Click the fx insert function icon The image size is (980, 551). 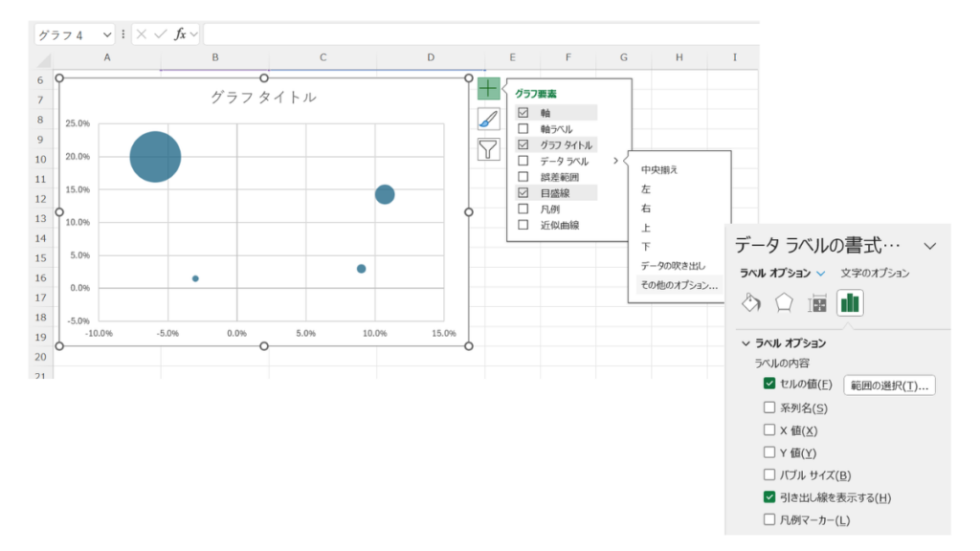coord(180,34)
